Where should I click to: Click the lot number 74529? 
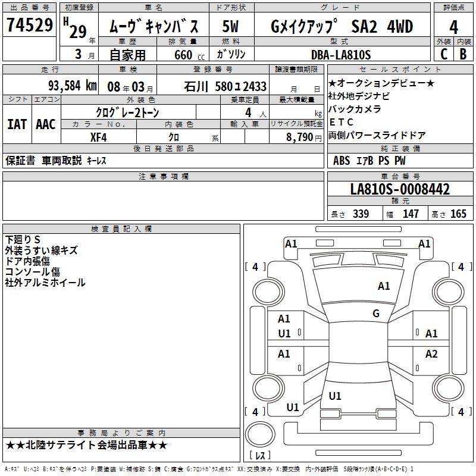pos(30,26)
